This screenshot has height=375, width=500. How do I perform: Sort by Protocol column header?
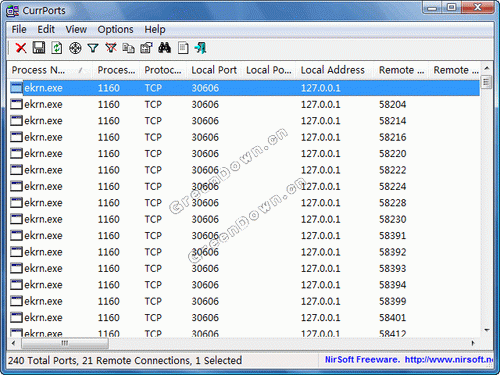pos(163,70)
